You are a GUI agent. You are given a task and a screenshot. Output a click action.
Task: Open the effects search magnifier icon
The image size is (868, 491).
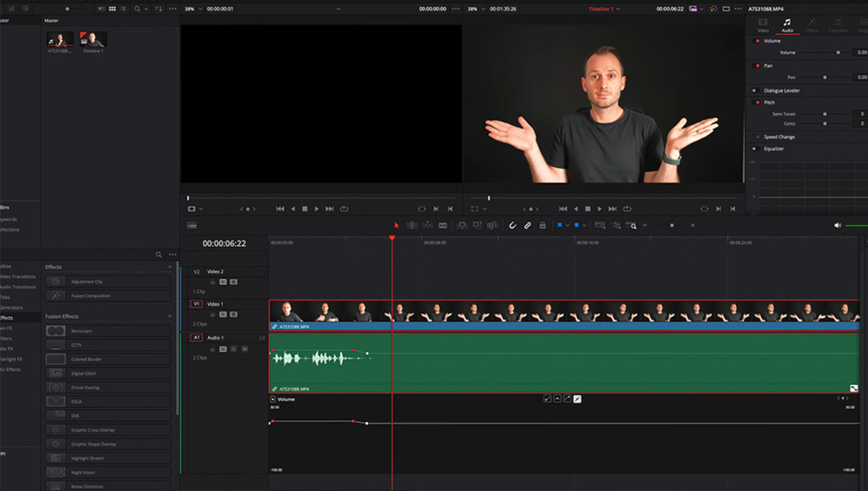pyautogui.click(x=158, y=254)
